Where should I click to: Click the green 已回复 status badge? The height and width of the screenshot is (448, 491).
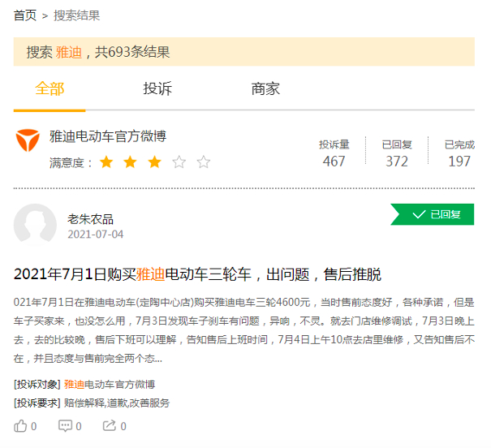click(433, 214)
